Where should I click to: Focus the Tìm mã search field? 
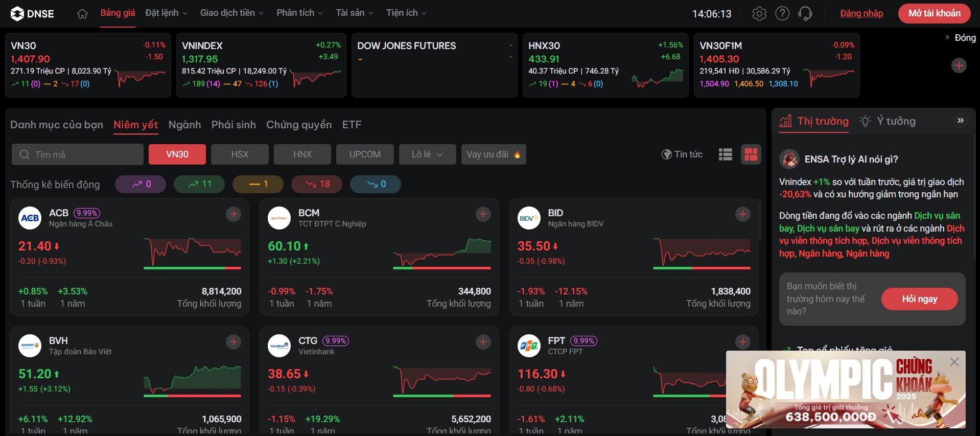click(78, 154)
